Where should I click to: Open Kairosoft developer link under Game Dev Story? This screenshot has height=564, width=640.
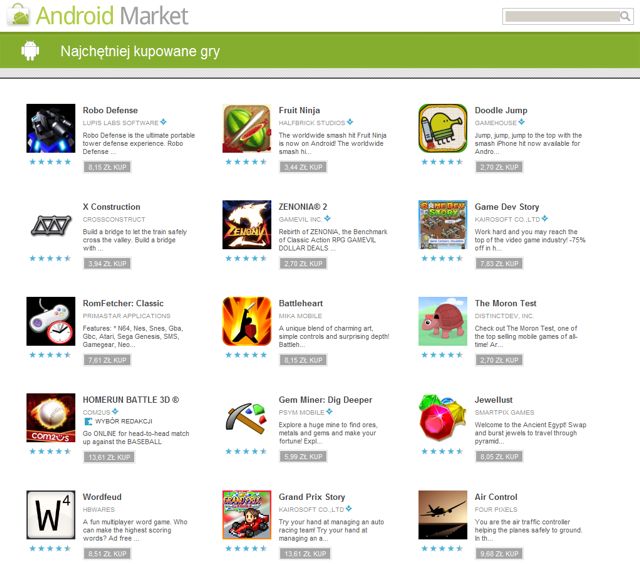tap(507, 220)
